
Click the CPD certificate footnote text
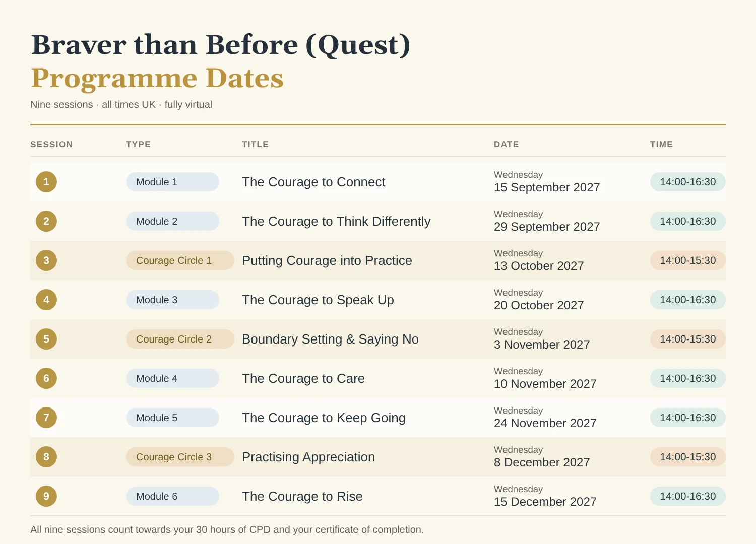227,530
